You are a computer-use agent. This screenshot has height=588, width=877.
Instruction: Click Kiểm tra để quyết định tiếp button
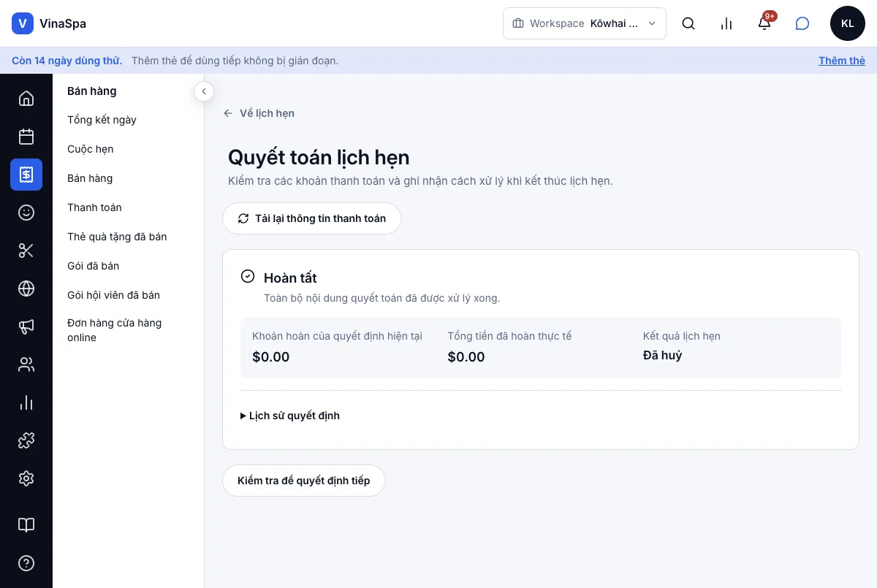click(x=303, y=481)
